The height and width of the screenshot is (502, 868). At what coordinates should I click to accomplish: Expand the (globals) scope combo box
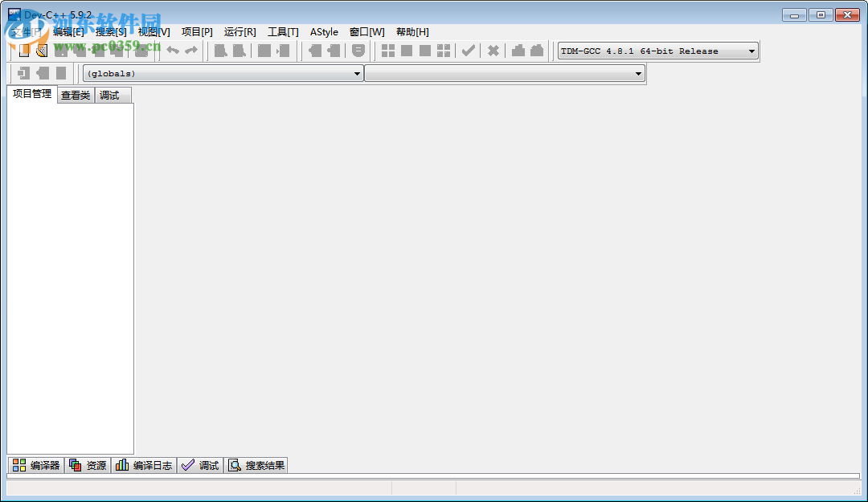[357, 73]
